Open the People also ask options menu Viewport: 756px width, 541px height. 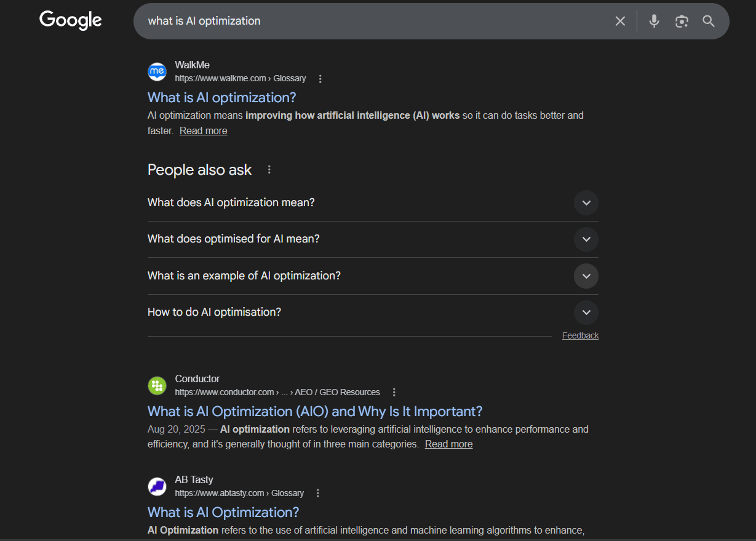pos(269,169)
